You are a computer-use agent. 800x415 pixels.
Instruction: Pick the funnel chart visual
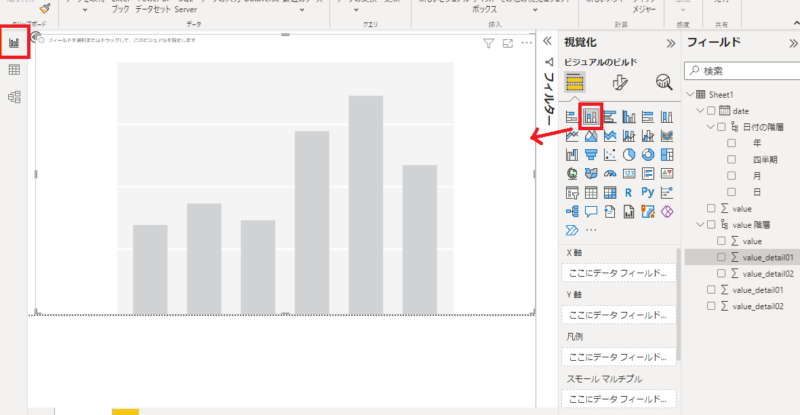[x=591, y=155]
